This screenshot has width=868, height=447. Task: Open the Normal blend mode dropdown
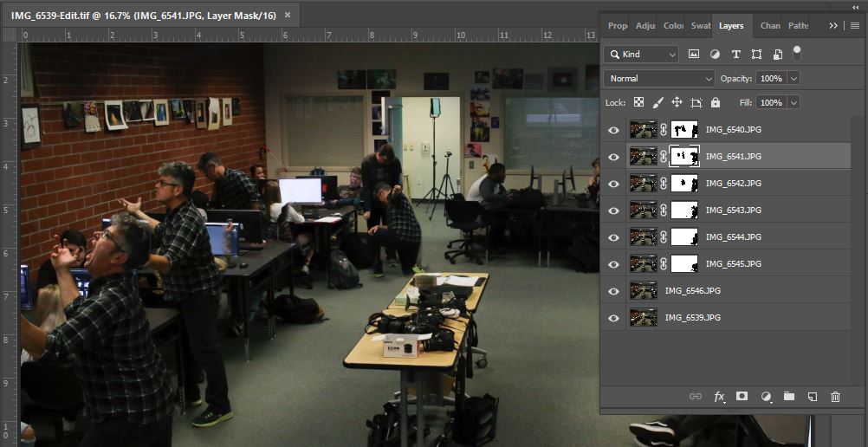click(658, 78)
